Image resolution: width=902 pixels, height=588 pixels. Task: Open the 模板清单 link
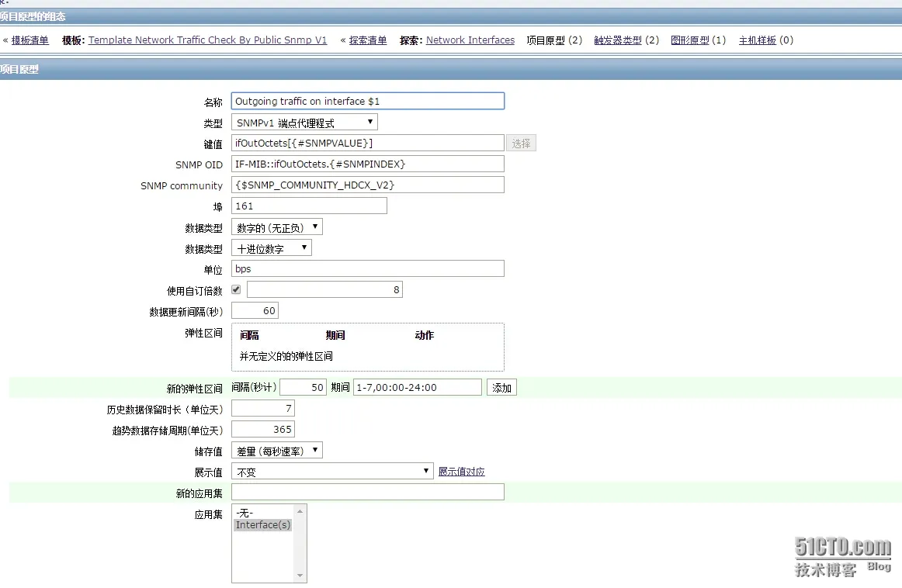[x=30, y=40]
